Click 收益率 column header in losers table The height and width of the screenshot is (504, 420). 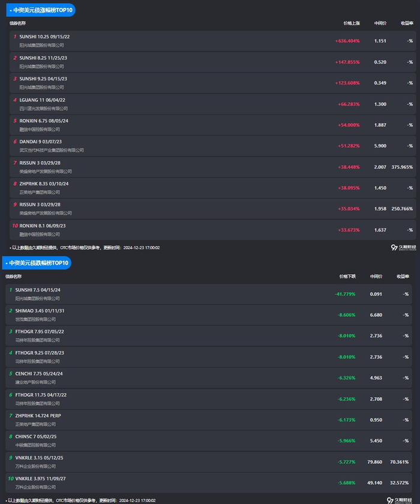tap(403, 277)
